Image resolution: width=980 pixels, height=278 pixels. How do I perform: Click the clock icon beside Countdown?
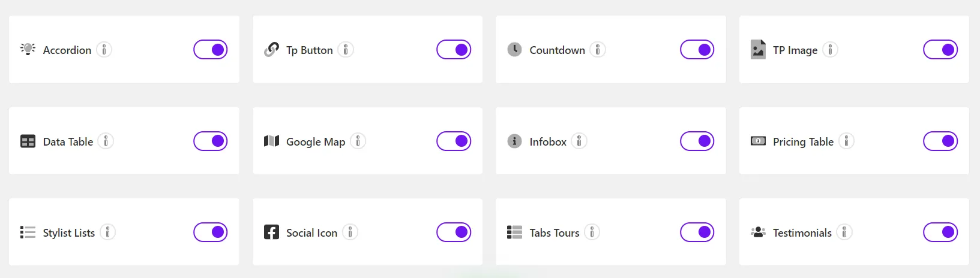click(514, 50)
